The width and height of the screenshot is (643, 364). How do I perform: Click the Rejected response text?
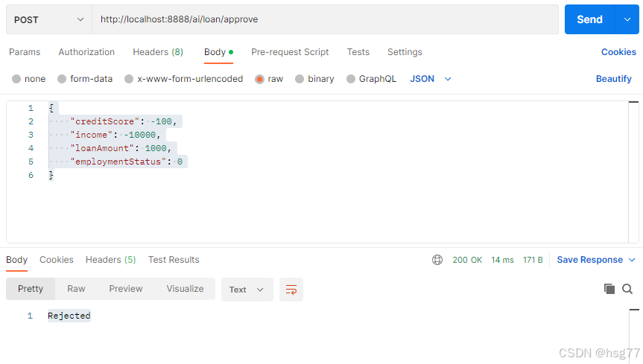(69, 316)
